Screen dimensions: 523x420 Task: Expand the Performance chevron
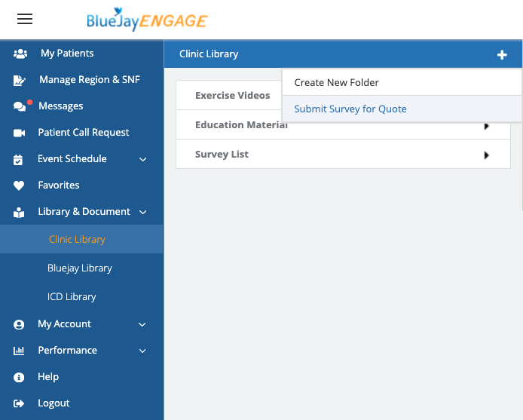coord(142,351)
